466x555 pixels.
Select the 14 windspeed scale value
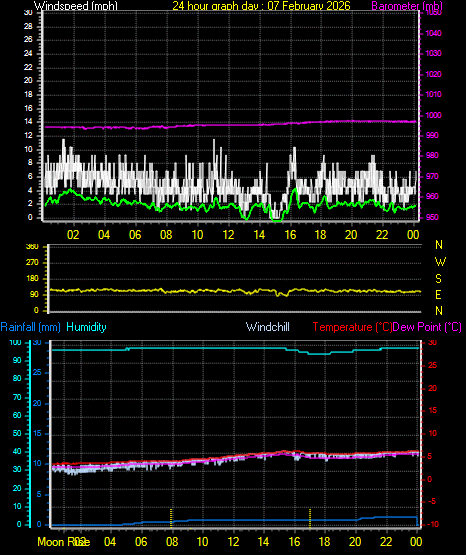(28, 122)
